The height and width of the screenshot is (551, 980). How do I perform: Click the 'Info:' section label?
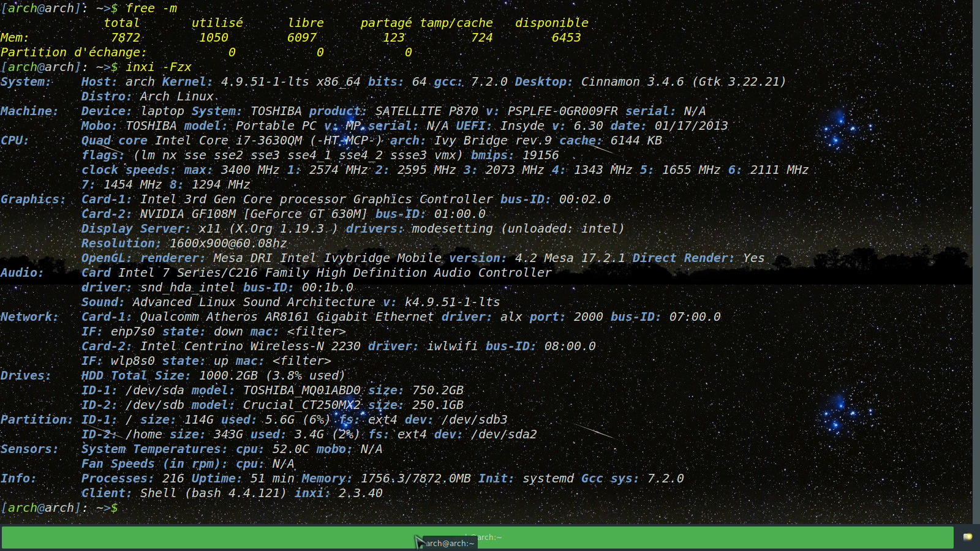coord(18,479)
